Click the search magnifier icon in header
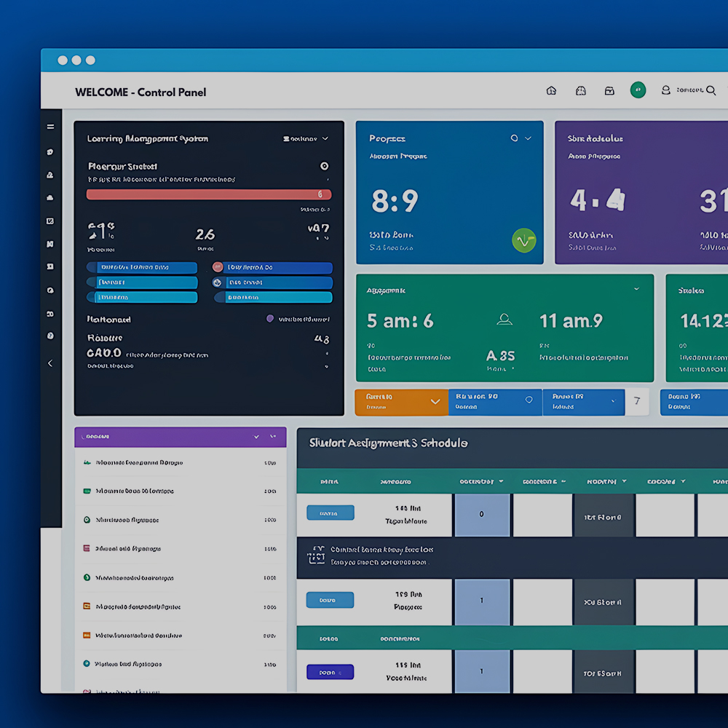 coord(711,90)
